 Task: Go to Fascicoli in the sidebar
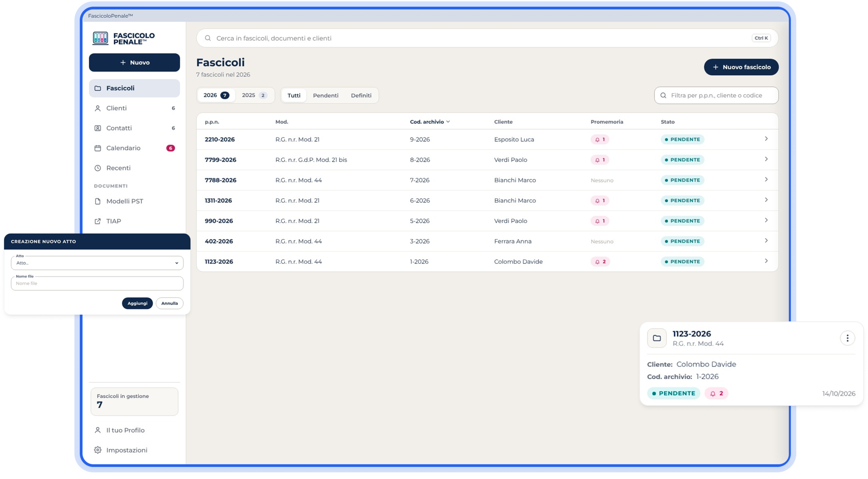point(135,88)
